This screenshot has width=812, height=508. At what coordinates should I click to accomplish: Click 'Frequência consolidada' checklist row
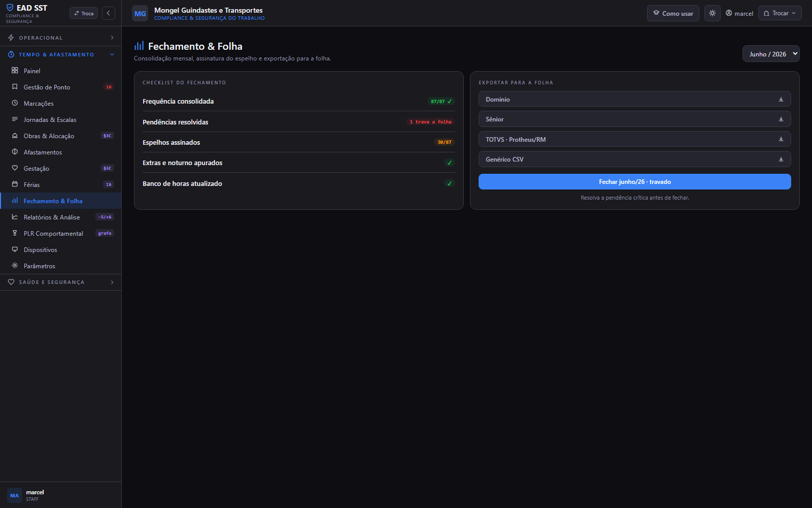point(299,101)
